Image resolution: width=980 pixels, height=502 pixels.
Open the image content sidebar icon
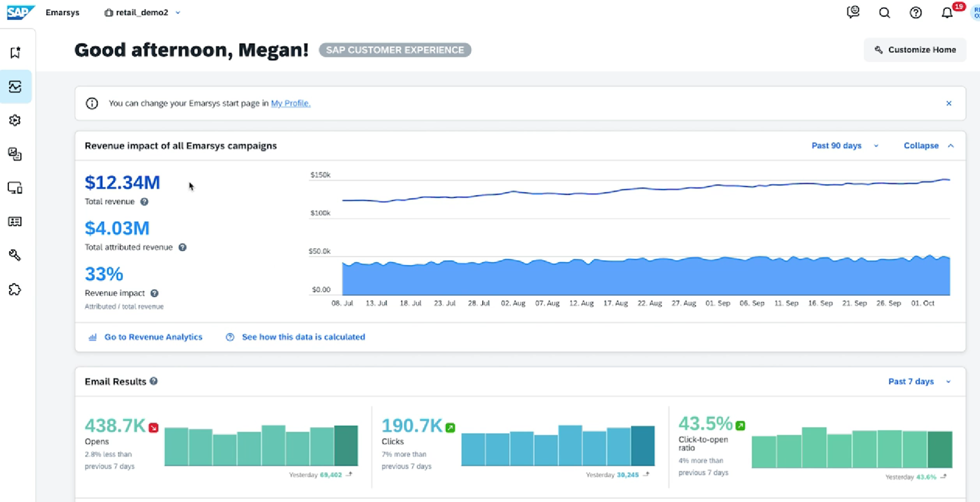pos(15,154)
